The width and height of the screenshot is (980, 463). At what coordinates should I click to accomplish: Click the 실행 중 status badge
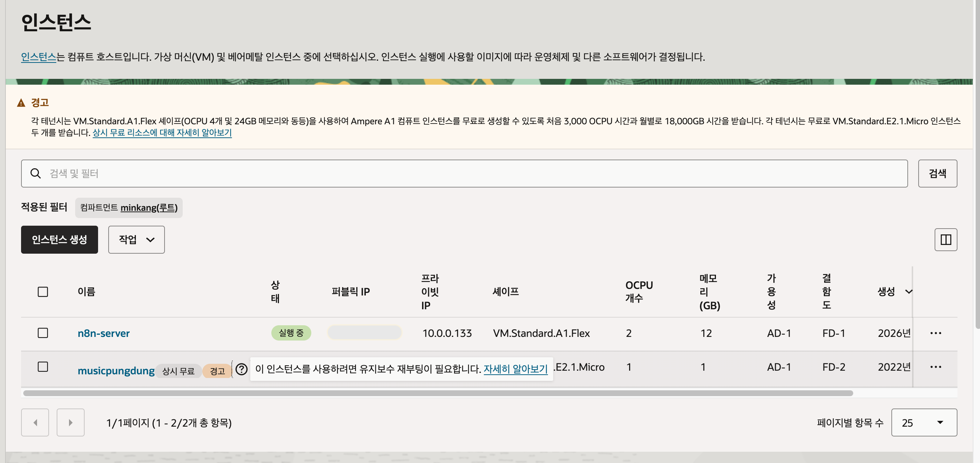click(x=291, y=333)
